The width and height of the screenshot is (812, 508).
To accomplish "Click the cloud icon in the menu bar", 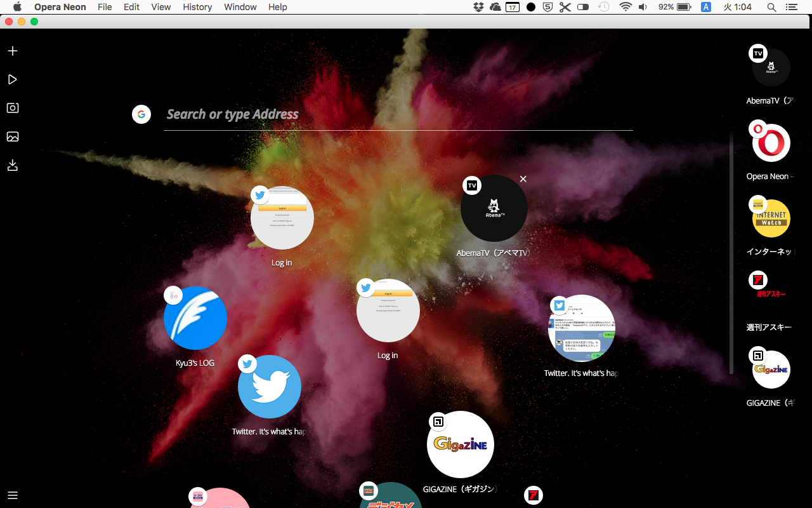I will [x=495, y=7].
